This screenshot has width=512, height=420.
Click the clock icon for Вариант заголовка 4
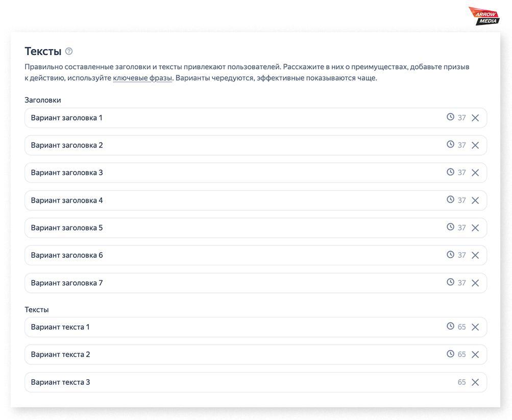(450, 200)
